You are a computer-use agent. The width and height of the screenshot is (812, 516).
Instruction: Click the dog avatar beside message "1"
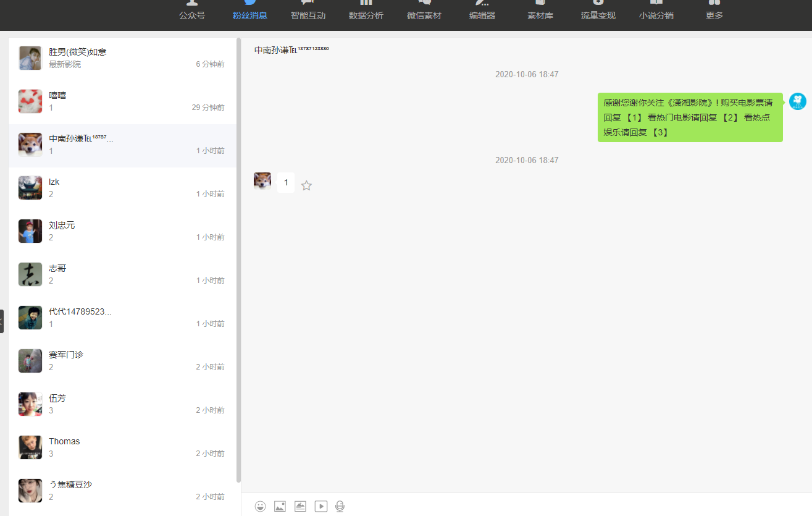pos(262,181)
